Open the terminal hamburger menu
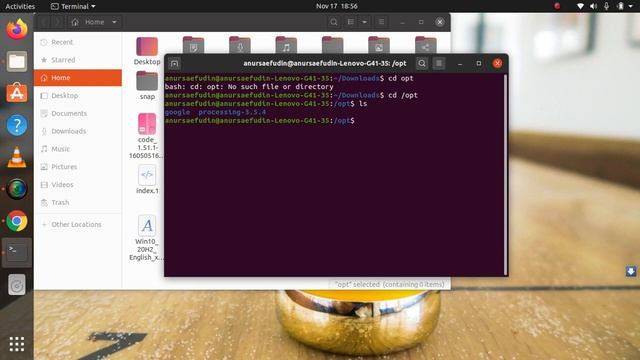Viewport: 640px width, 360px height. pos(439,63)
